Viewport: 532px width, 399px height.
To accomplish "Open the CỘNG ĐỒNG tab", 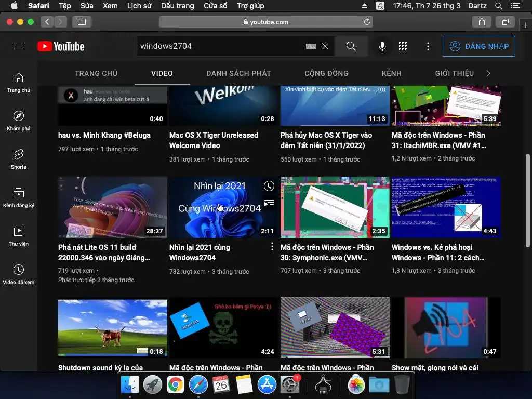I will click(326, 73).
